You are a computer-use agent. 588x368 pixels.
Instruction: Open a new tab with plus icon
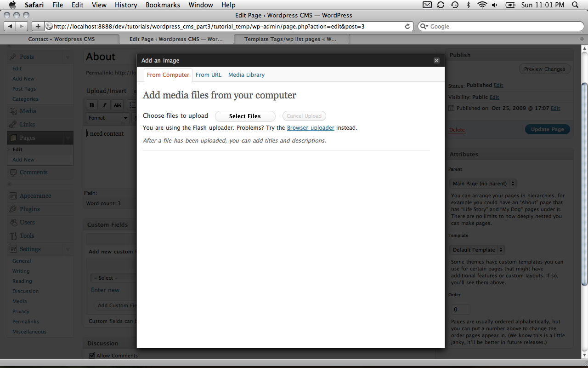click(x=582, y=39)
